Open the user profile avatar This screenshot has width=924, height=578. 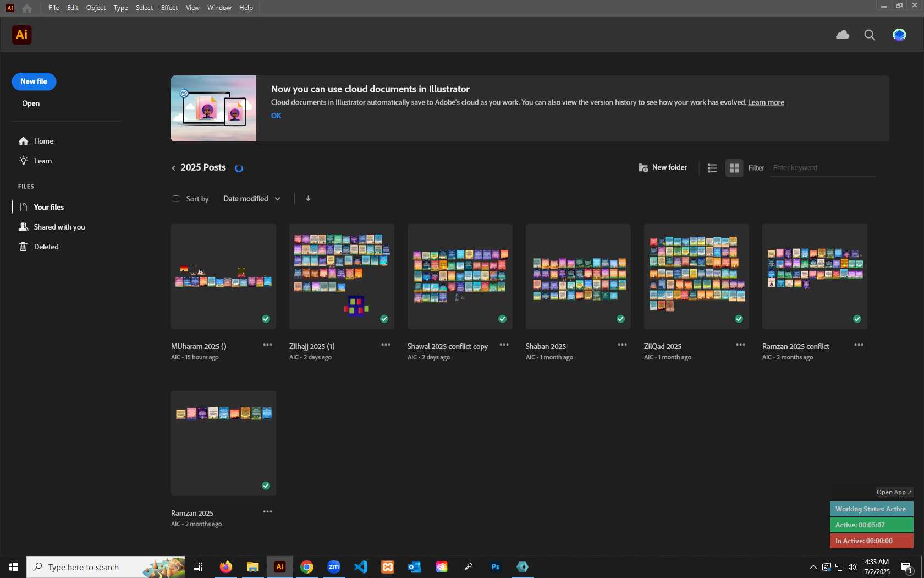tap(899, 35)
